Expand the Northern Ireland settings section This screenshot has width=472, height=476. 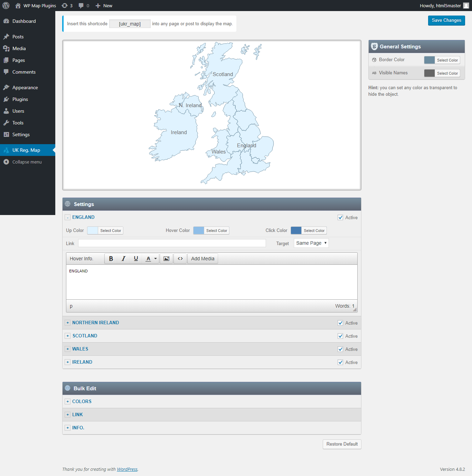(68, 323)
